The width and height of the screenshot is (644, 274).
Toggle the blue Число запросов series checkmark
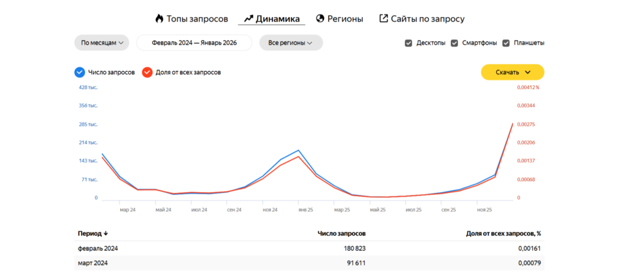coord(79,72)
